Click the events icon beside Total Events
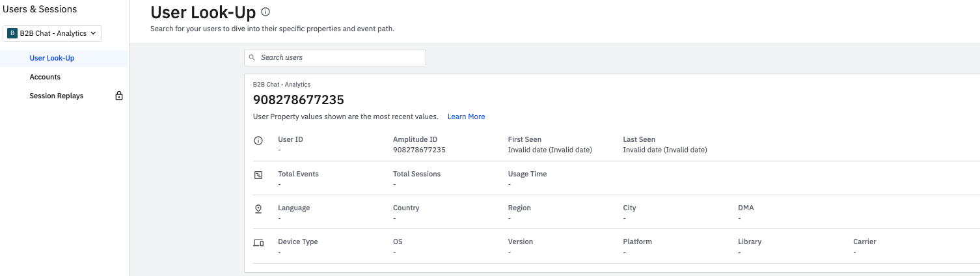The height and width of the screenshot is (276, 980). pos(258,175)
